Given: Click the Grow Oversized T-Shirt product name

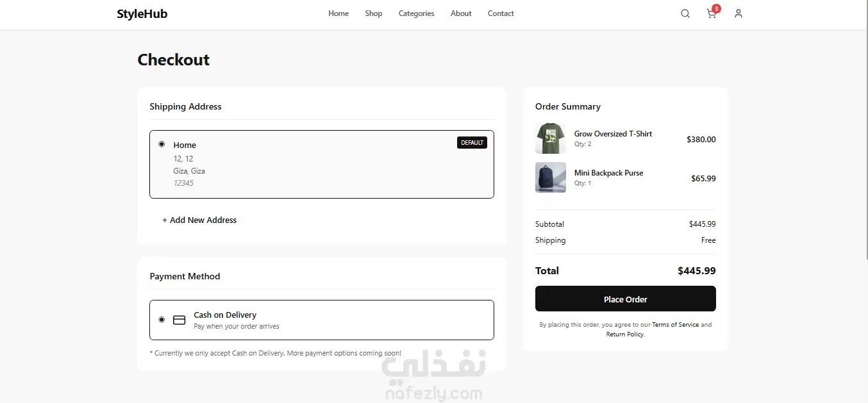Looking at the screenshot, I should [x=613, y=134].
